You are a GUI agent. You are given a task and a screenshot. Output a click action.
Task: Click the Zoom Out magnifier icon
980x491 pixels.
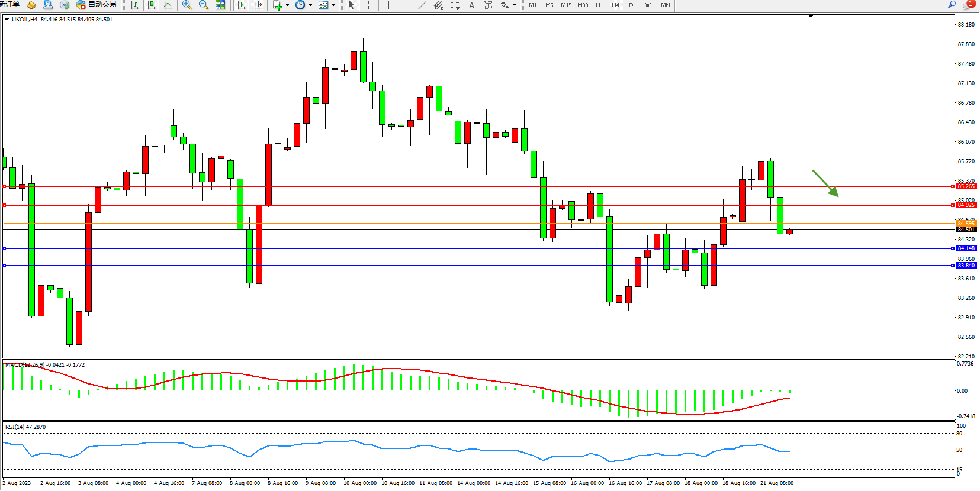tap(204, 5)
